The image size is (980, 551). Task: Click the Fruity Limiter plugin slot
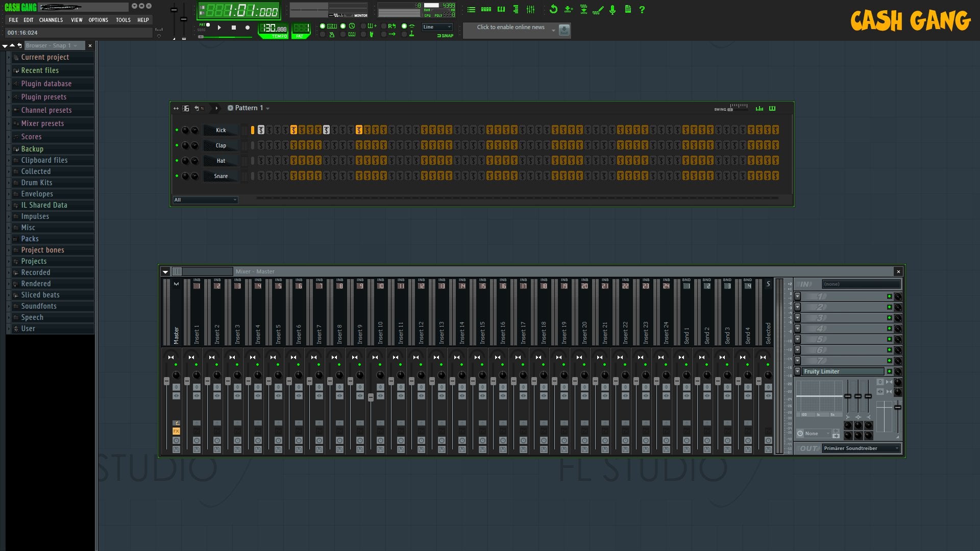click(x=842, y=371)
